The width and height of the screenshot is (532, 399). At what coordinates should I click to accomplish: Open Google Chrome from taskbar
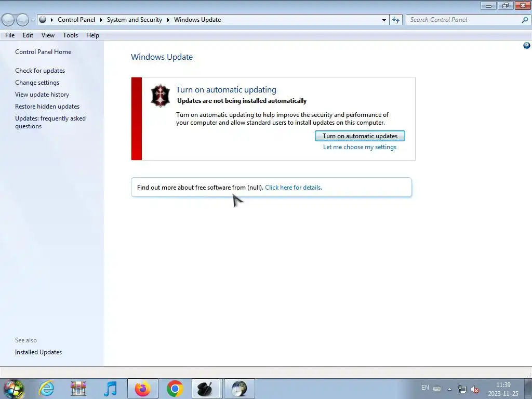[x=175, y=389]
